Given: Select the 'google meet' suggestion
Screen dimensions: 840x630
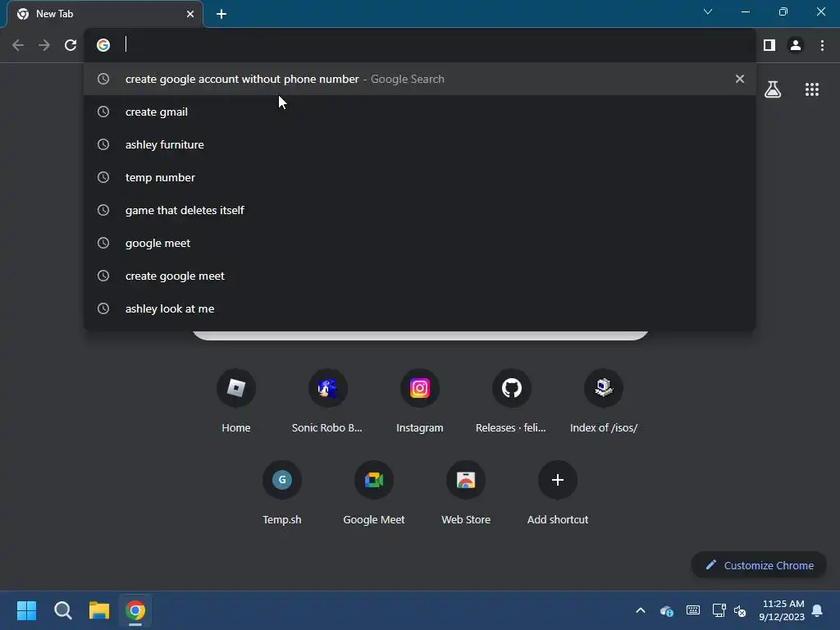Looking at the screenshot, I should (x=420, y=243).
